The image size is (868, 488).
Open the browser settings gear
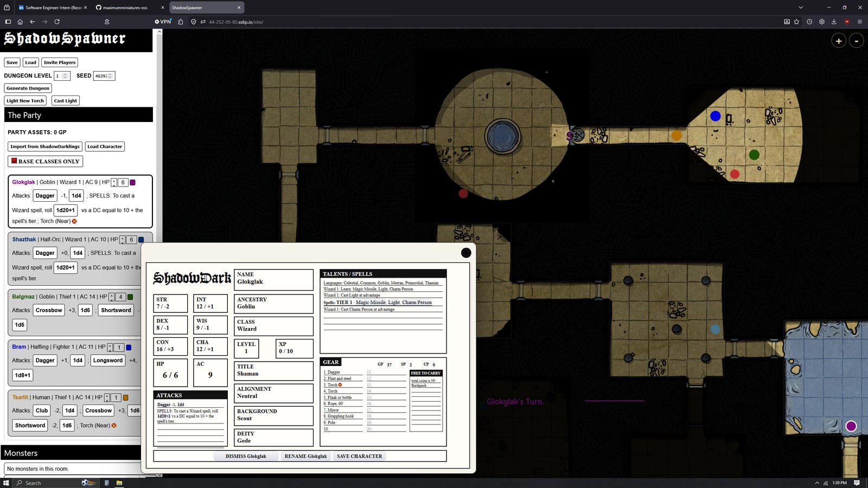(822, 22)
